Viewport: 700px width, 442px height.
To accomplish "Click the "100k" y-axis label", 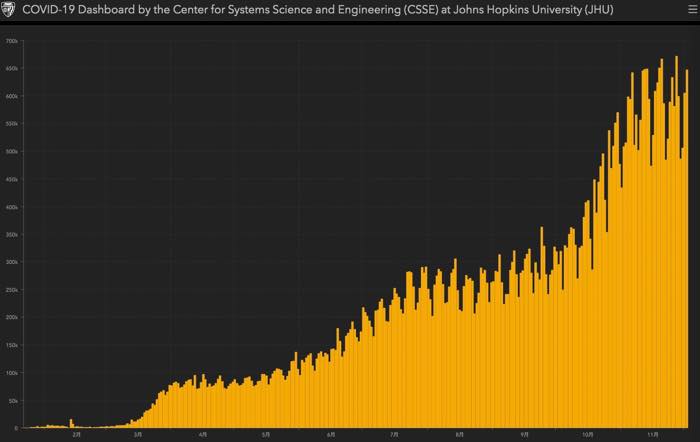I will [x=12, y=373].
